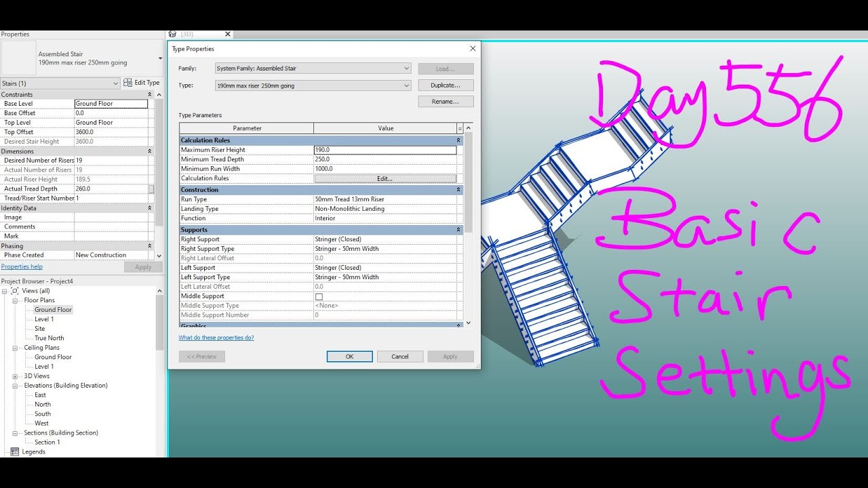Select Section 1 in Project Browser

47,443
